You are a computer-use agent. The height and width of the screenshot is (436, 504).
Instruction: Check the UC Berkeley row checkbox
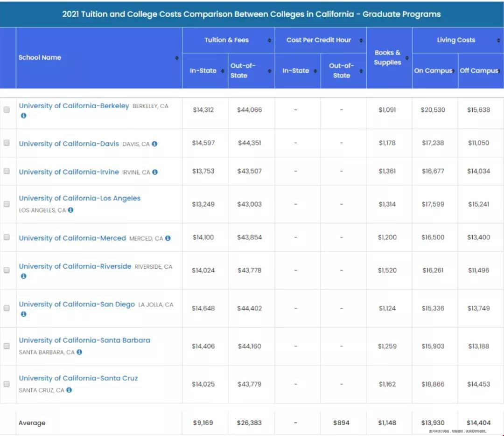[7, 110]
